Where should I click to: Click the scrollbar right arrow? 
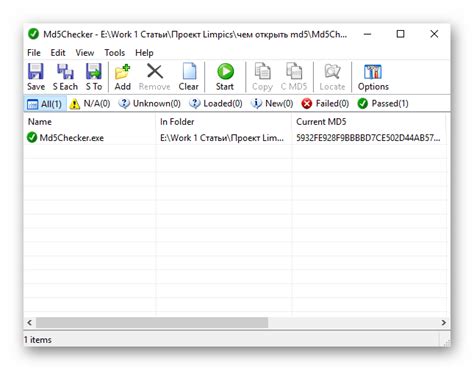(443, 323)
